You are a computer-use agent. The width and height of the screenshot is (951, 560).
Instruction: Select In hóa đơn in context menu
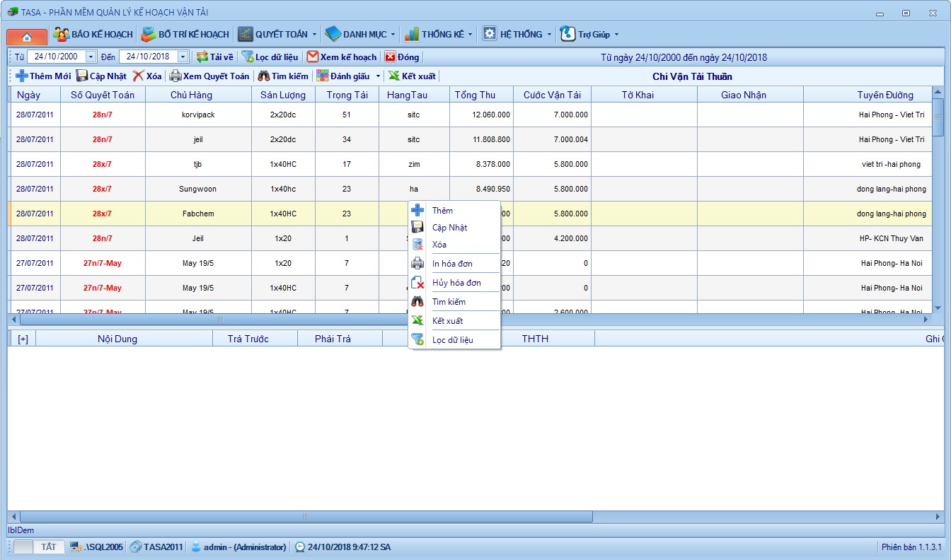pyautogui.click(x=452, y=264)
